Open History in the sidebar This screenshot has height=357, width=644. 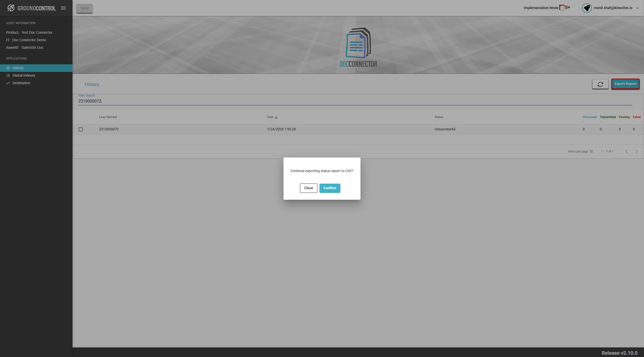pyautogui.click(x=36, y=68)
